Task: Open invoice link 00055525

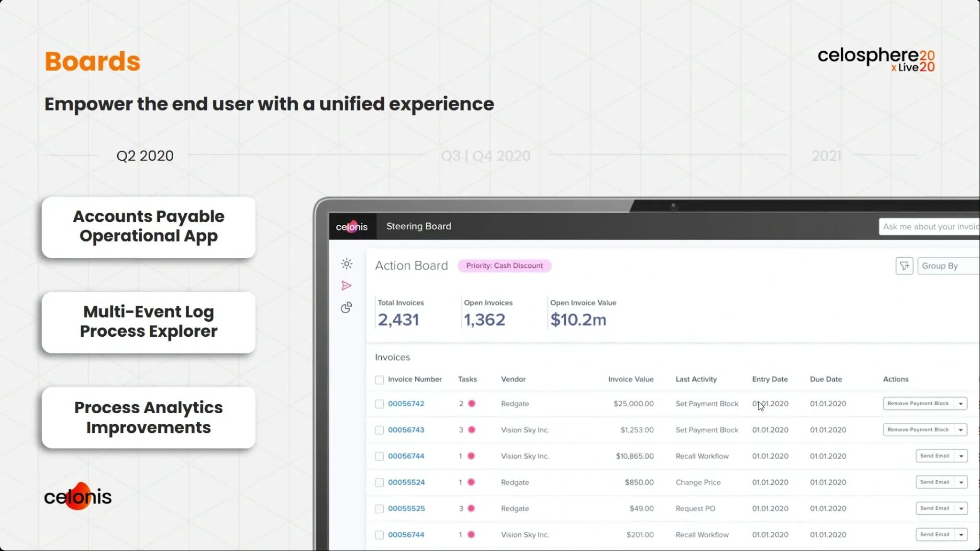Action: pos(406,508)
